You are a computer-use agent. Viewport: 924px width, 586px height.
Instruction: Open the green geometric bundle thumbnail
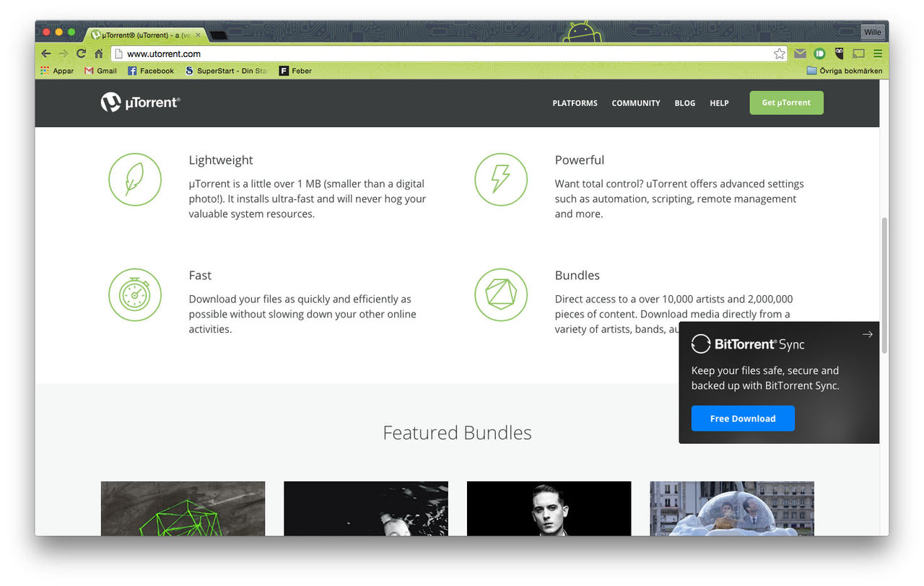(x=183, y=508)
